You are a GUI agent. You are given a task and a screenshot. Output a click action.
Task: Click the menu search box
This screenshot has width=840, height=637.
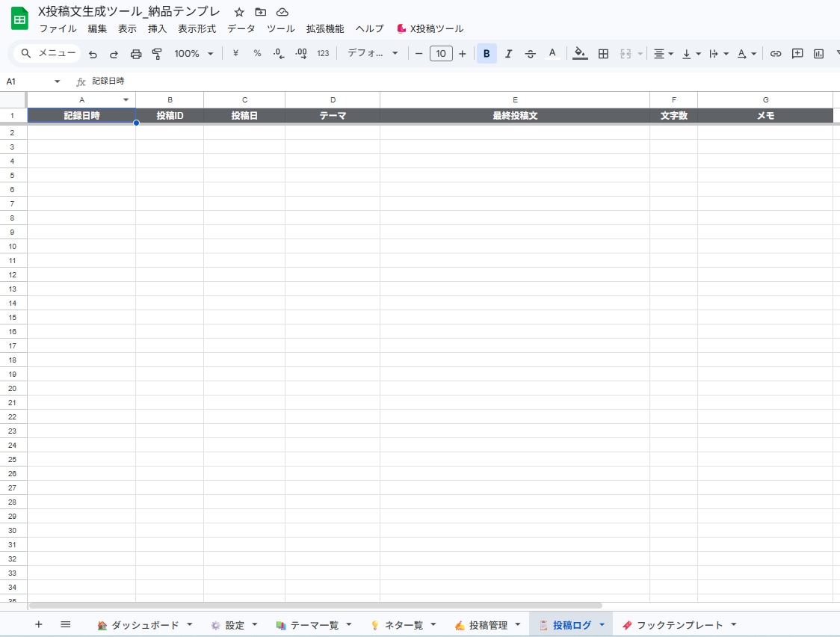47,53
